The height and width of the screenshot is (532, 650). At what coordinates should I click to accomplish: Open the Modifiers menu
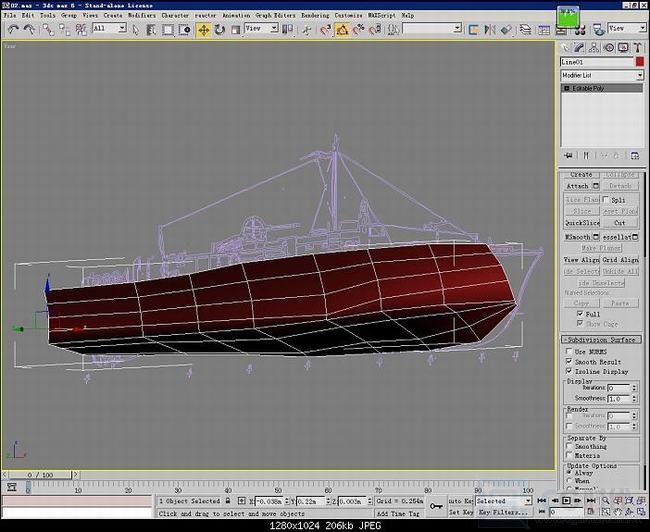tap(141, 15)
